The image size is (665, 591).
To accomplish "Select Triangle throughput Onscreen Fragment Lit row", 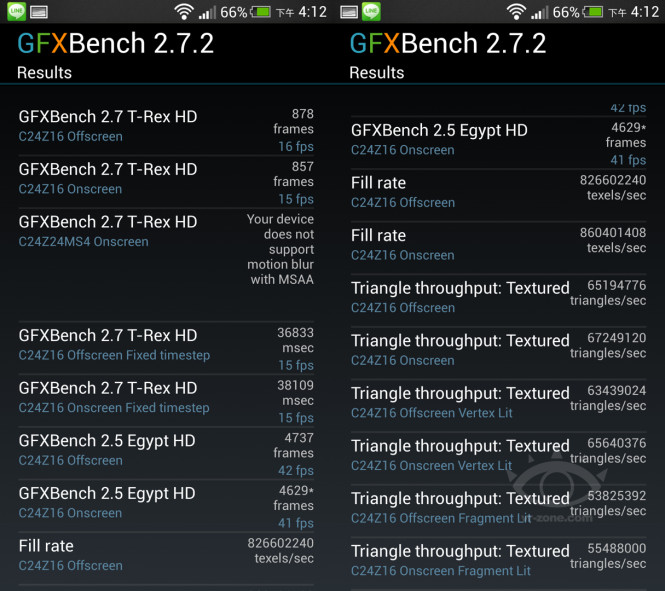I will (x=499, y=563).
